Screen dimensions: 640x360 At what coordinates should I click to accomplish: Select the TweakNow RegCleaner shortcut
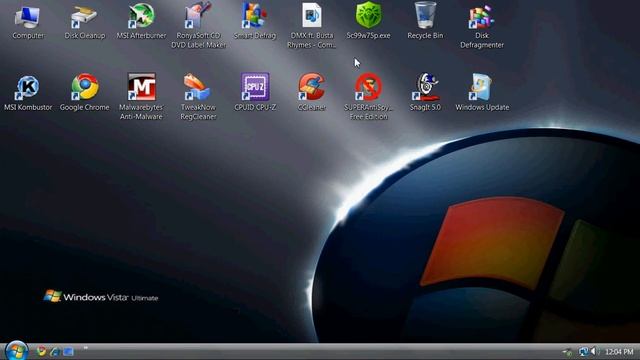[x=198, y=97]
